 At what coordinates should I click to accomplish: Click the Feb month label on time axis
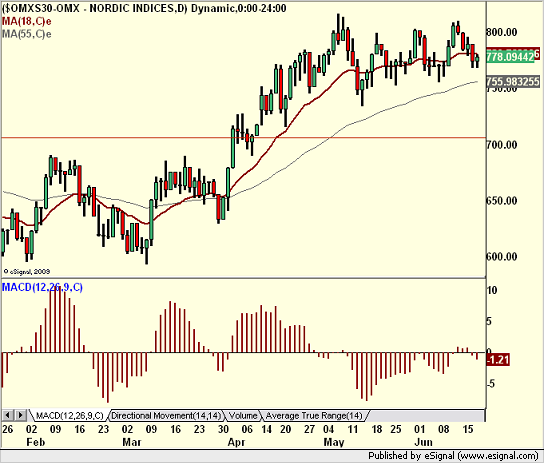click(36, 442)
